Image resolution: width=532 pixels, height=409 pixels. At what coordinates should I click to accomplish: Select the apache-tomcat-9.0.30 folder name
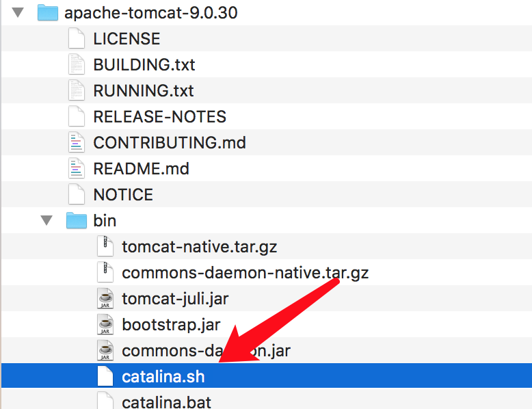(x=151, y=13)
